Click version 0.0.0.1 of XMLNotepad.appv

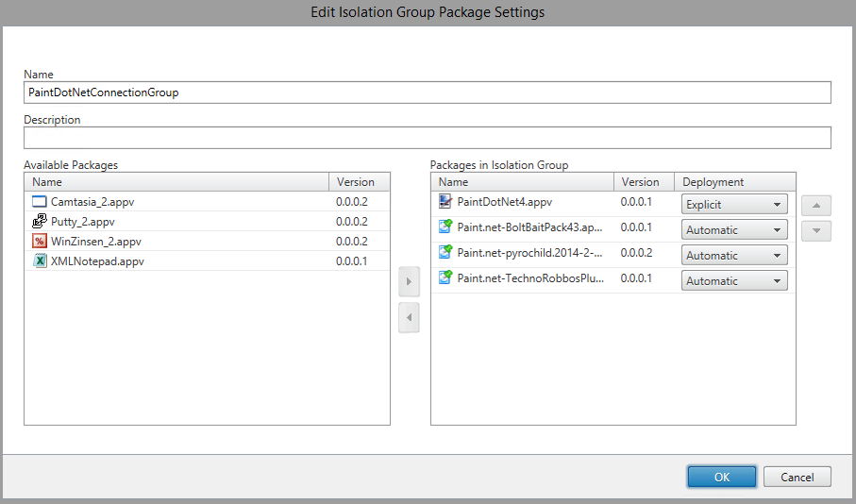point(352,261)
